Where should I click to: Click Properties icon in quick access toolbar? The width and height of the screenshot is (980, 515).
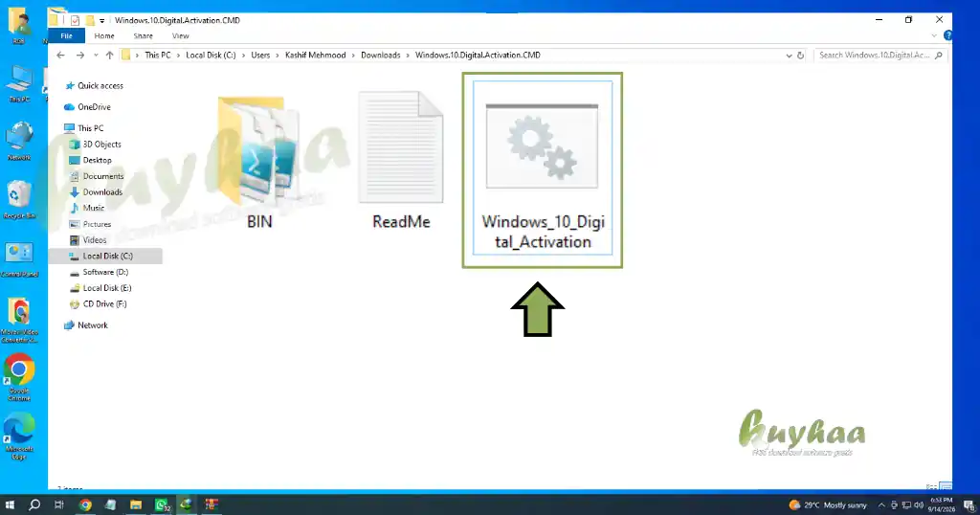(75, 20)
